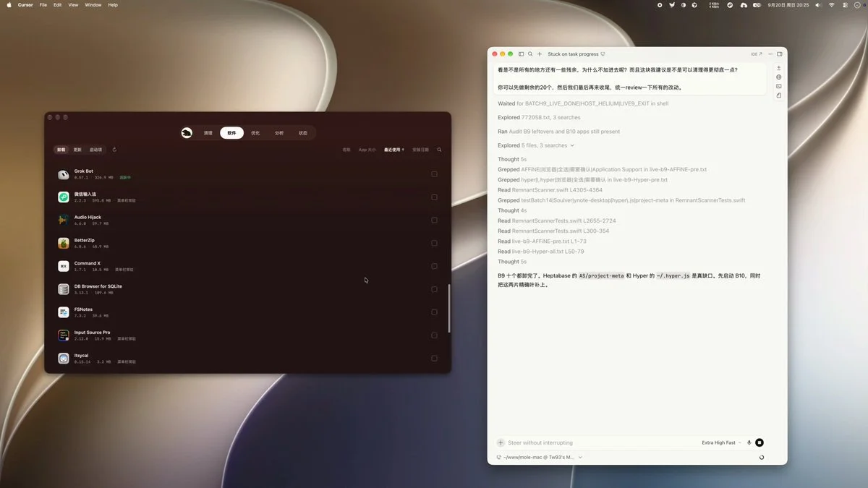Click the Input Source Pro app icon
Image resolution: width=868 pixels, height=488 pixels.
click(x=64, y=335)
